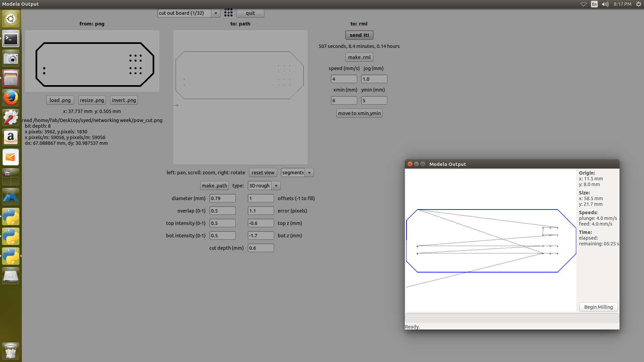Open System Settings wrench-gear icon

11,118
